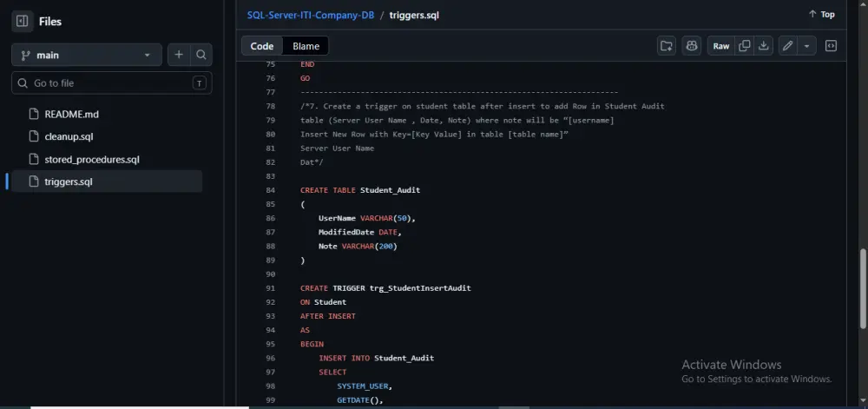Screen dimensions: 868x409
Task: Open more edit options dropdown arrow
Action: click(x=806, y=46)
